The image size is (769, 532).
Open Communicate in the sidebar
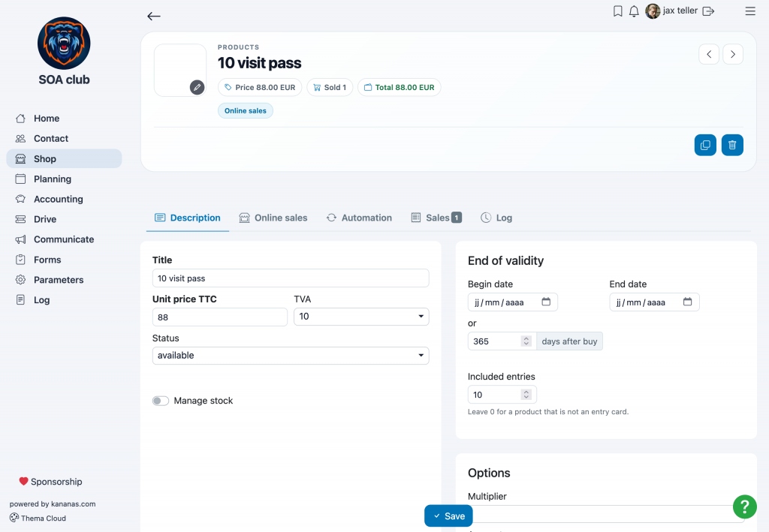tap(64, 239)
